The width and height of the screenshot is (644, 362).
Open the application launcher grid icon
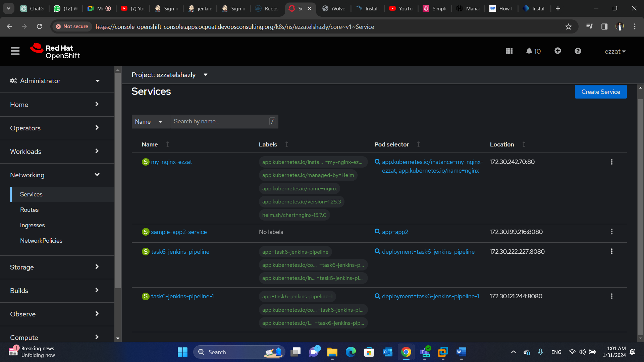[509, 51]
